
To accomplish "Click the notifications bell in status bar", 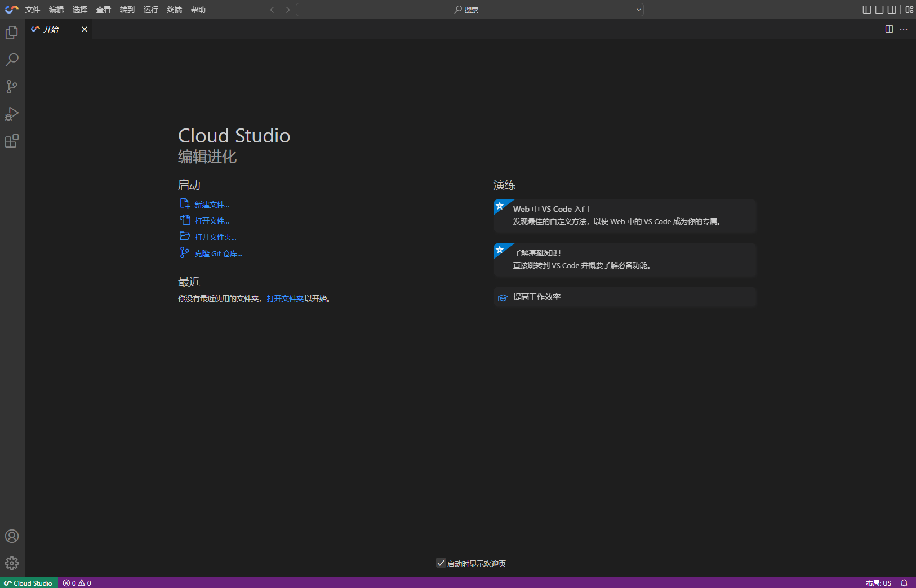I will pyautogui.click(x=904, y=583).
